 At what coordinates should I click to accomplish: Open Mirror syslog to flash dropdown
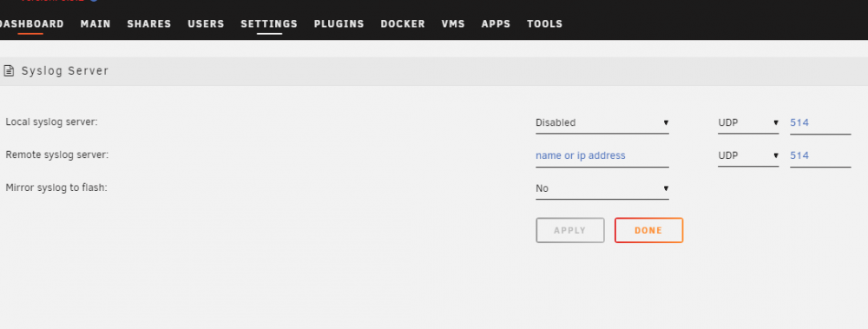click(602, 188)
